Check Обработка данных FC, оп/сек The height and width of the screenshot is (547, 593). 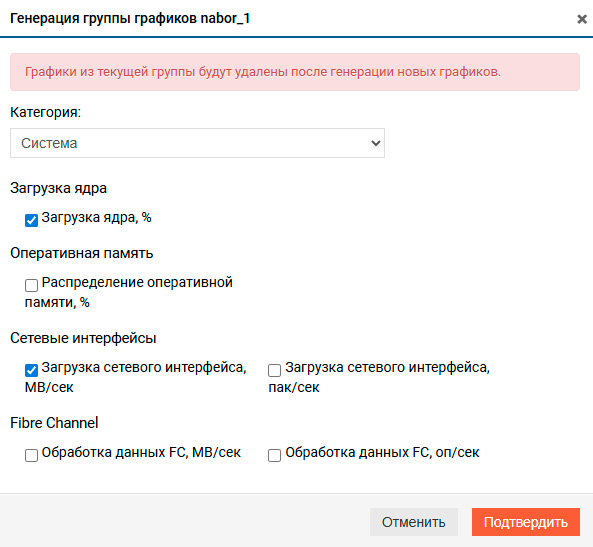(275, 455)
